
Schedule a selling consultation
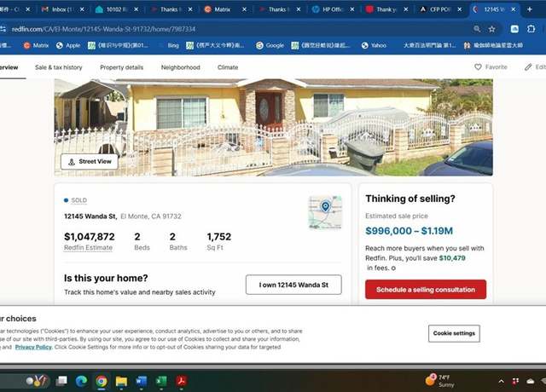pyautogui.click(x=426, y=290)
